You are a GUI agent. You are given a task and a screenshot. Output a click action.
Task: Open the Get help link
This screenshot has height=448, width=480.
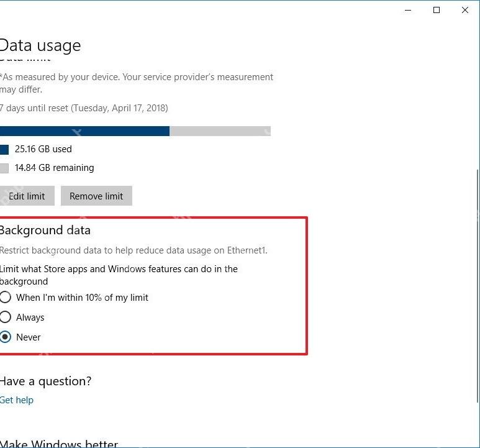coord(17,400)
